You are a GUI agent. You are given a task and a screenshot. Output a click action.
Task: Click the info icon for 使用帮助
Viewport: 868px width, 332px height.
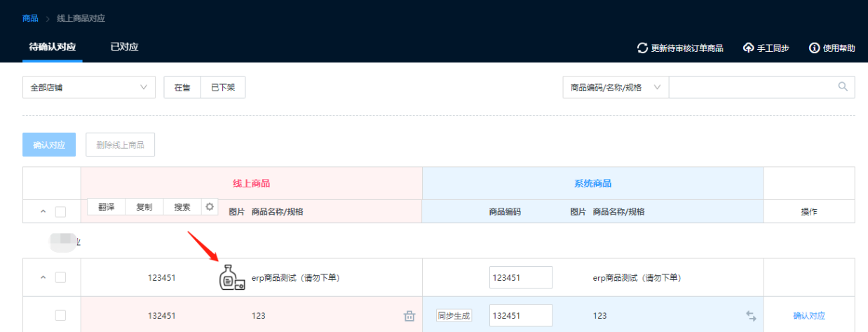click(x=814, y=48)
